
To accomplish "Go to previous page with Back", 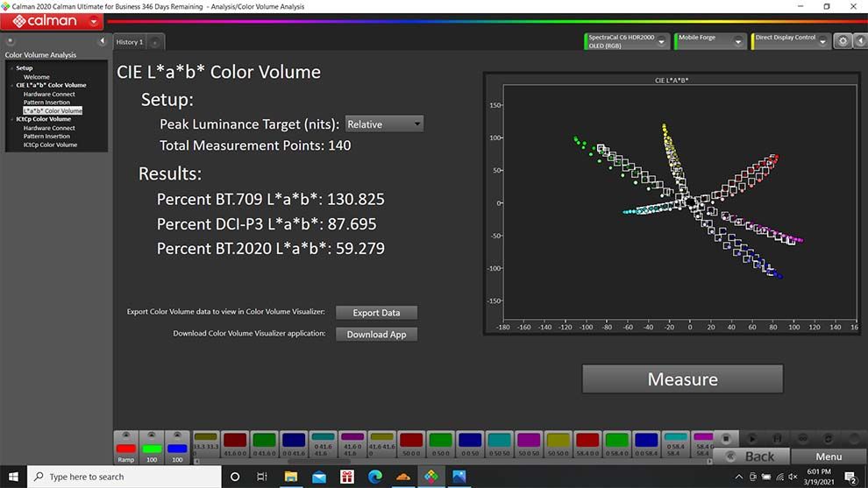I will [x=751, y=456].
